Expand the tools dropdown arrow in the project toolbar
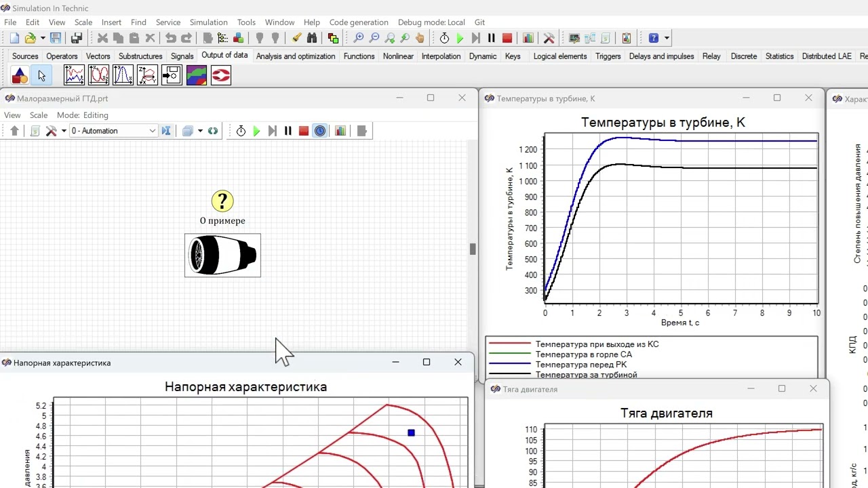The image size is (868, 488). [x=64, y=131]
